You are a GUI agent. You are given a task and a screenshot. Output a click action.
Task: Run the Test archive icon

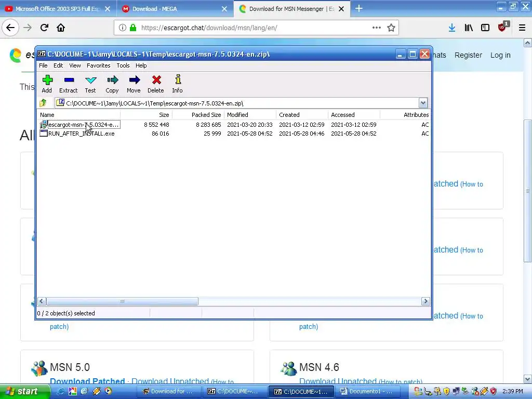pos(90,84)
